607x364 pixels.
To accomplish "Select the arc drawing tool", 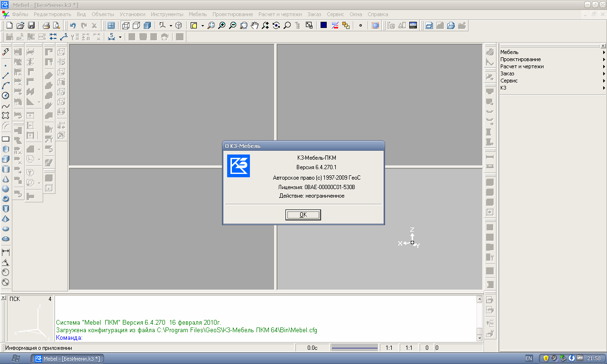I will click(x=6, y=85).
